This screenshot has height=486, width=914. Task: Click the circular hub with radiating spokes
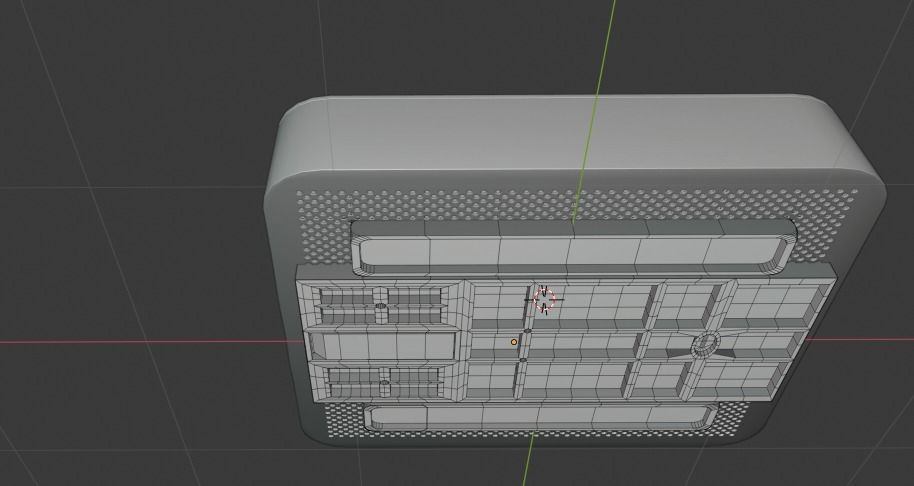(705, 343)
